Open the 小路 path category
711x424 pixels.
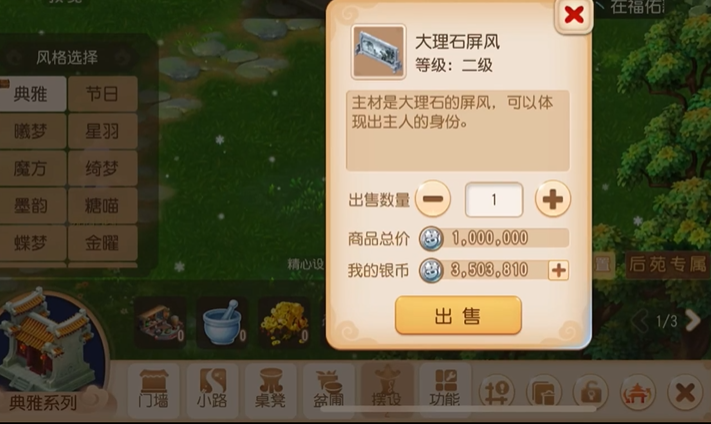(212, 390)
